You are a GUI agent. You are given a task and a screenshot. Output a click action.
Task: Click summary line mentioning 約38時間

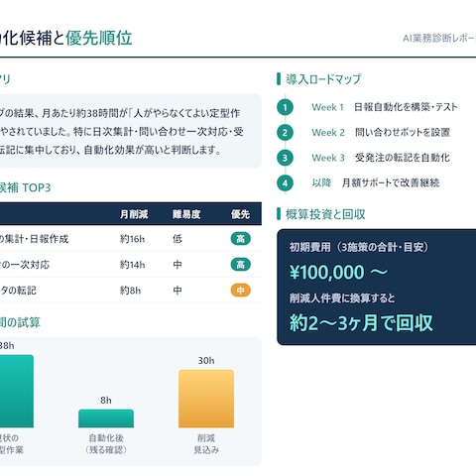[120, 113]
